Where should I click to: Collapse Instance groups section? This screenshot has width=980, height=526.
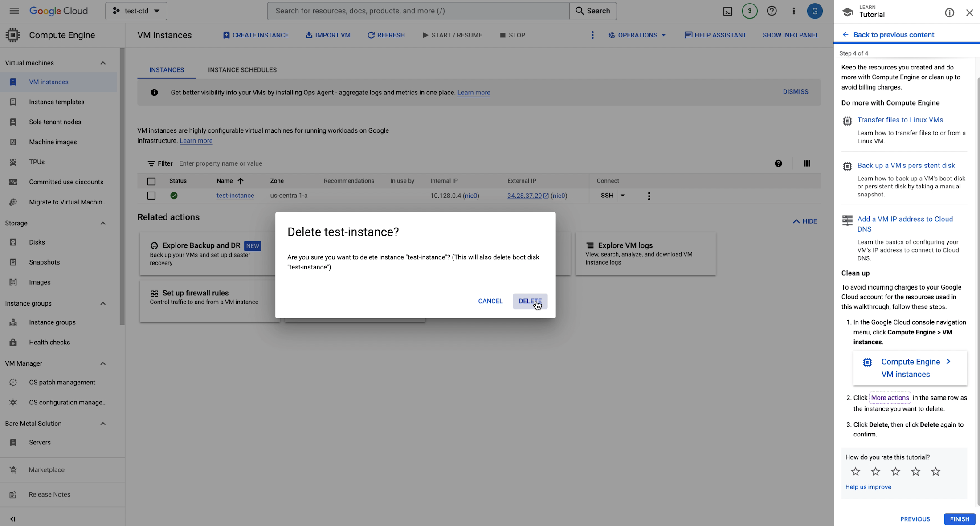pyautogui.click(x=103, y=304)
